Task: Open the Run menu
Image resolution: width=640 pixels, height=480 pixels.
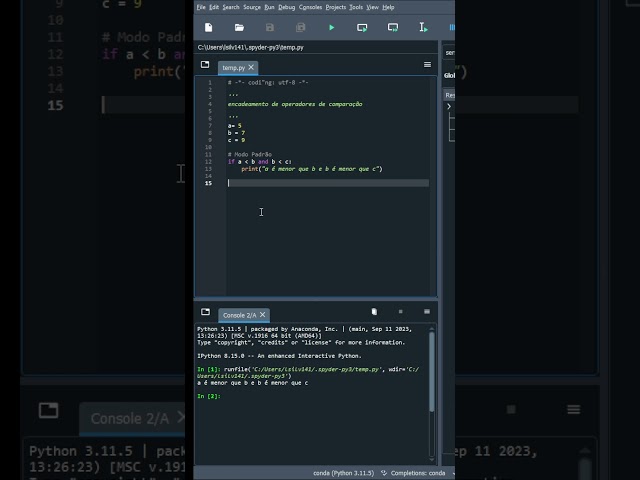Action: pos(269,7)
